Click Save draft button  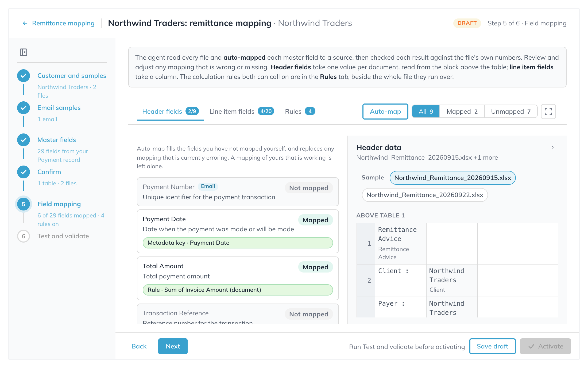tap(492, 346)
